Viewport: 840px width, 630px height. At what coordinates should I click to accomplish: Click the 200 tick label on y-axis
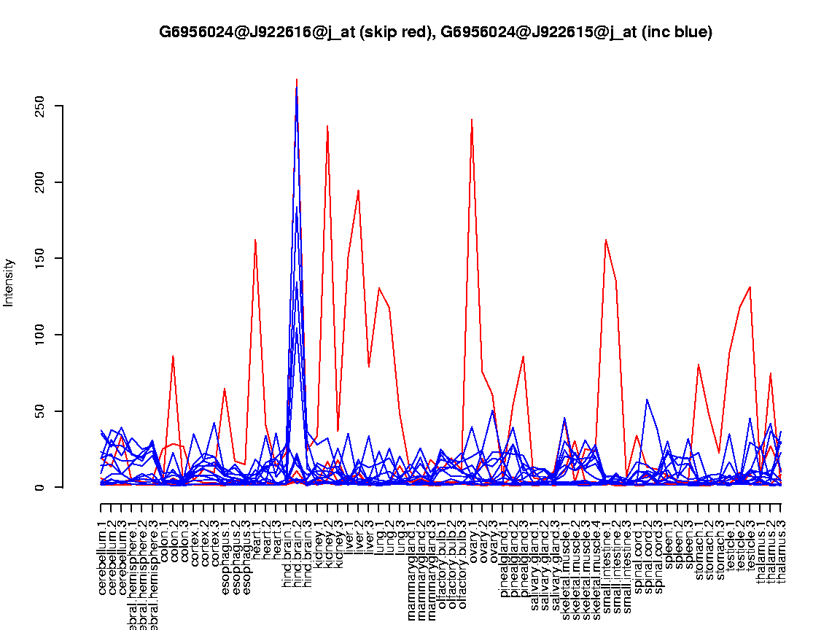pos(41,182)
